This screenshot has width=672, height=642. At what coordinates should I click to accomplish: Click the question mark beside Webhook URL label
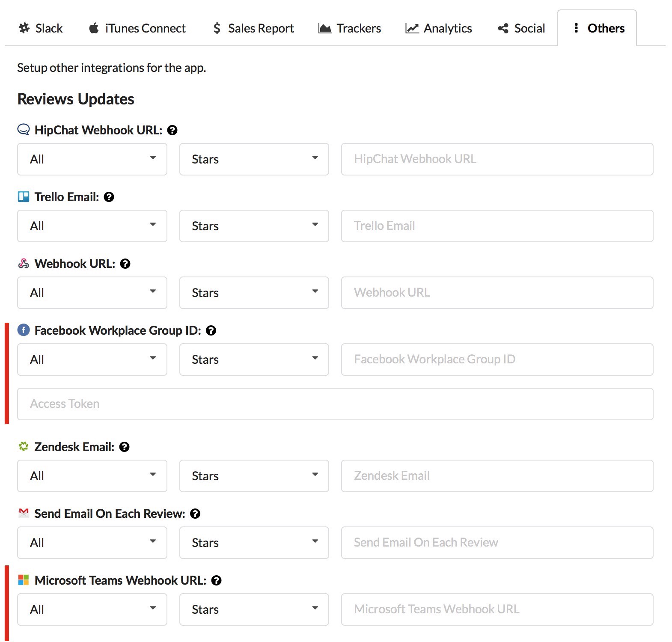[x=125, y=264]
